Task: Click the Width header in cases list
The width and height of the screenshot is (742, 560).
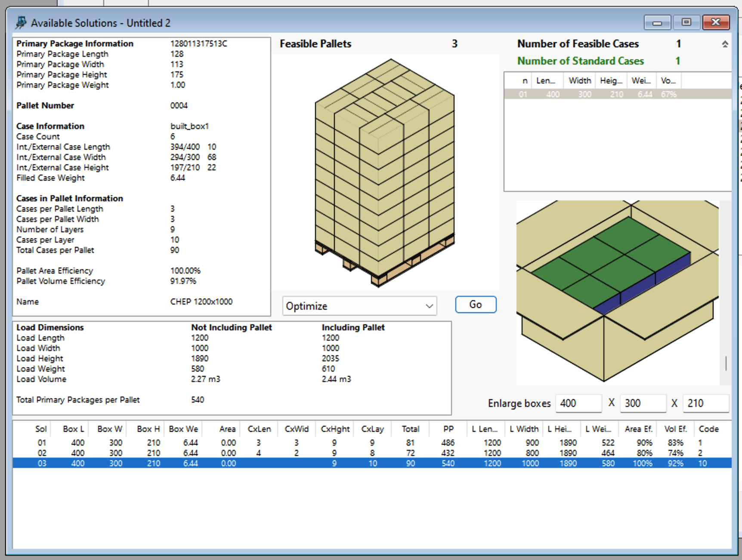Action: 579,80
